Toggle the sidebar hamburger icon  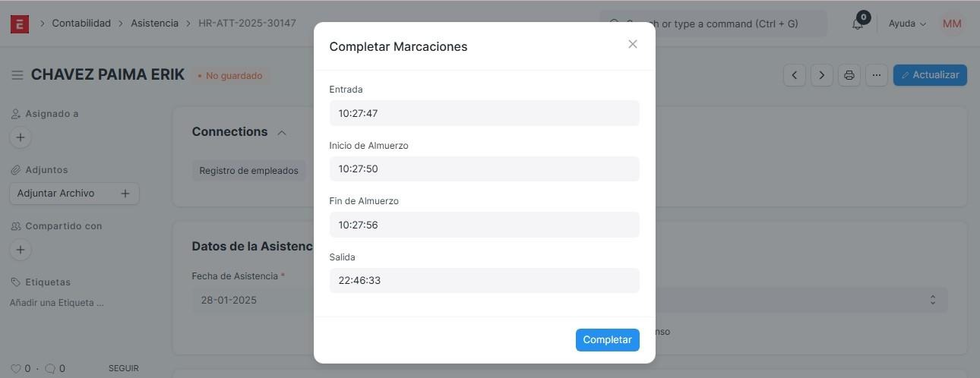(17, 75)
